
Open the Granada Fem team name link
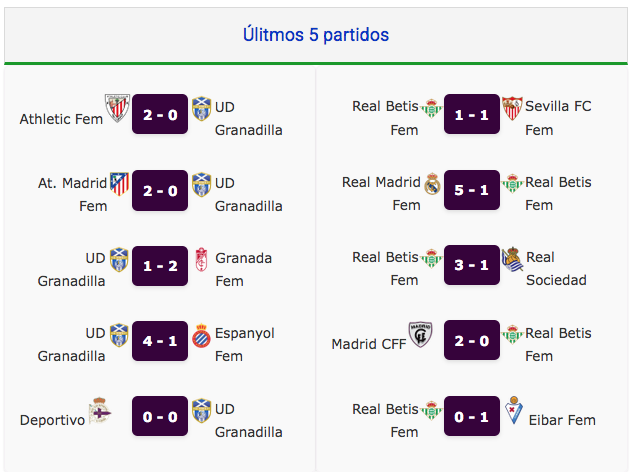pos(243,269)
